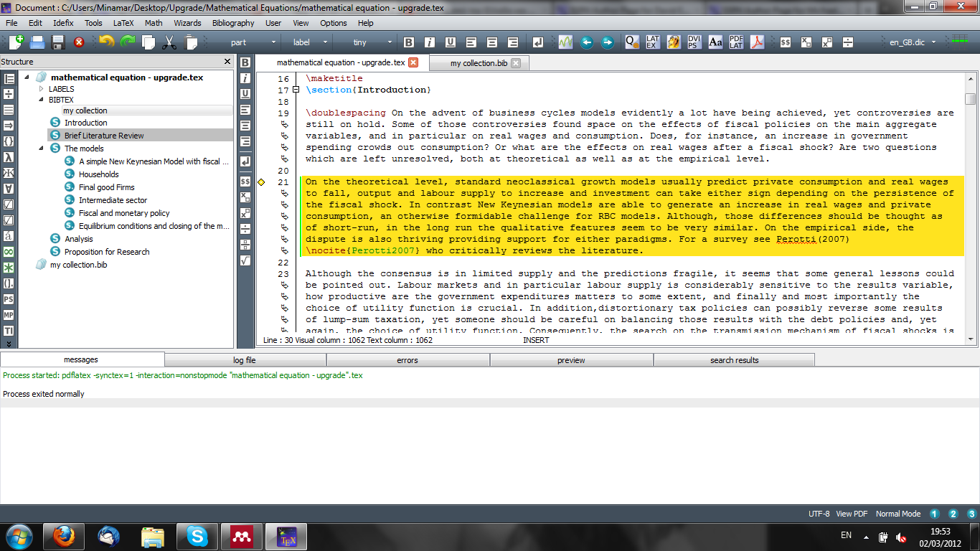Show lambda Greek letters panel

9,157
